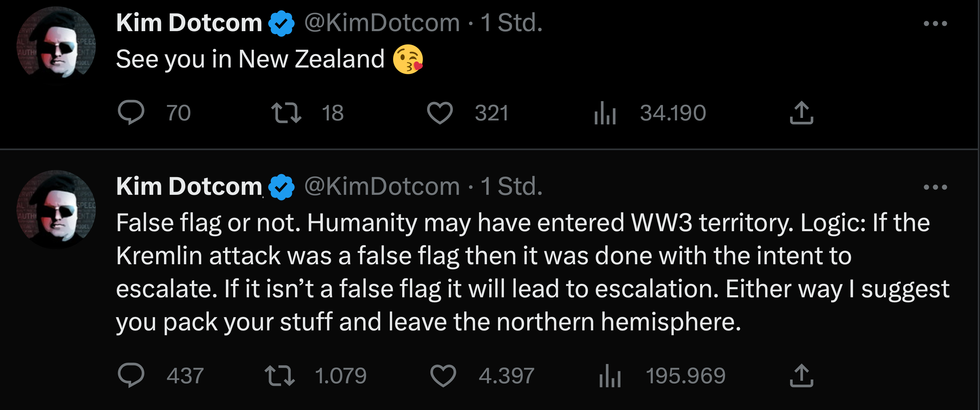
Task: Retweet the New Zealand tweet
Action: (x=286, y=113)
